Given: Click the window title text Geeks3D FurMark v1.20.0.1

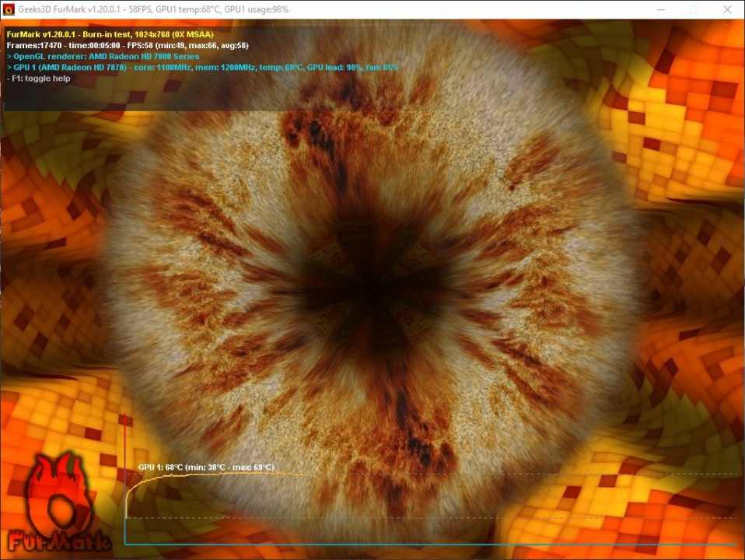Looking at the screenshot, I should click(x=153, y=9).
